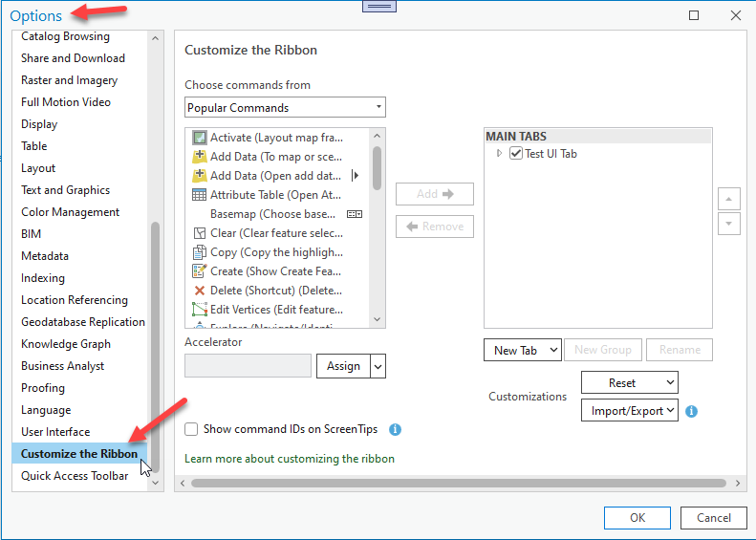Click the command list scrollbar thumb
This screenshot has height=540, width=756.
click(x=377, y=168)
